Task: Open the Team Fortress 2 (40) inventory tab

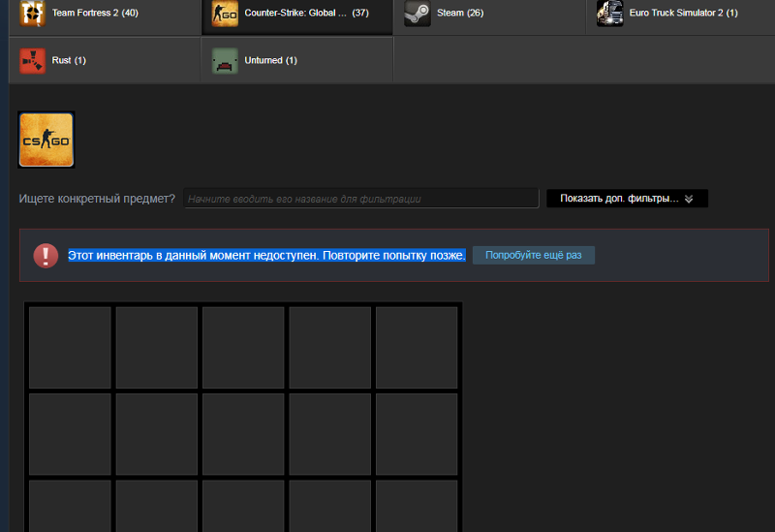Action: click(94, 14)
